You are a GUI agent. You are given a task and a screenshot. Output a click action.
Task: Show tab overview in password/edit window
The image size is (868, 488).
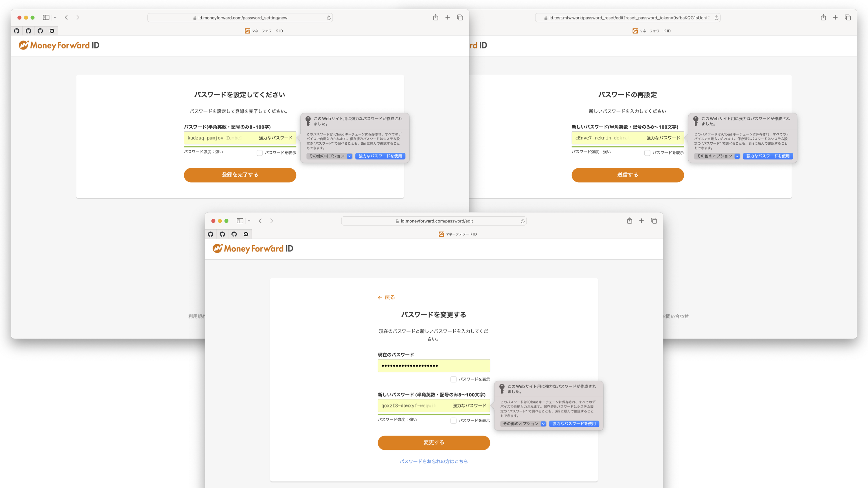(x=654, y=221)
